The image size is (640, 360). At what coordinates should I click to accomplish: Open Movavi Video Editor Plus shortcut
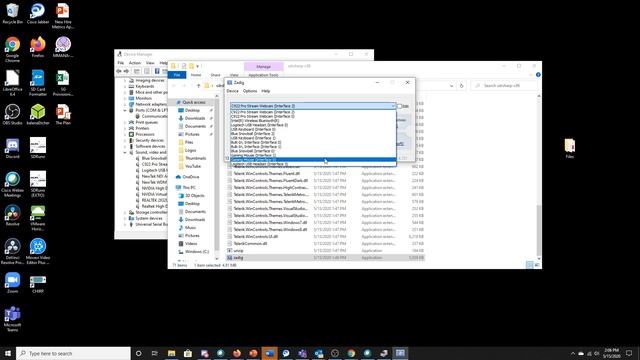click(x=38, y=251)
